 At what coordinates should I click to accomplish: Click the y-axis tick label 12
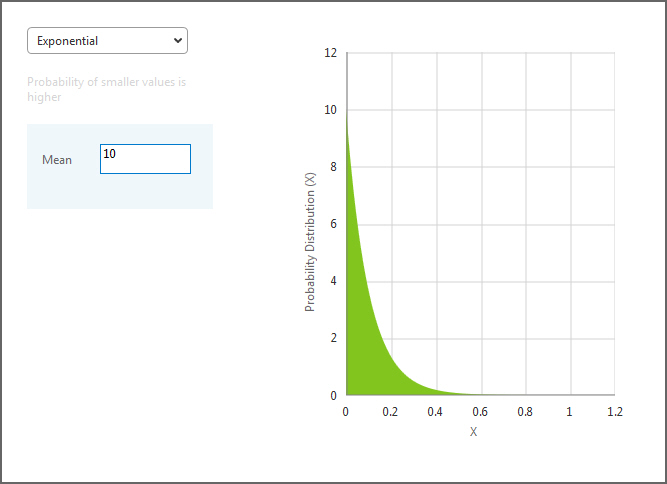click(x=331, y=52)
